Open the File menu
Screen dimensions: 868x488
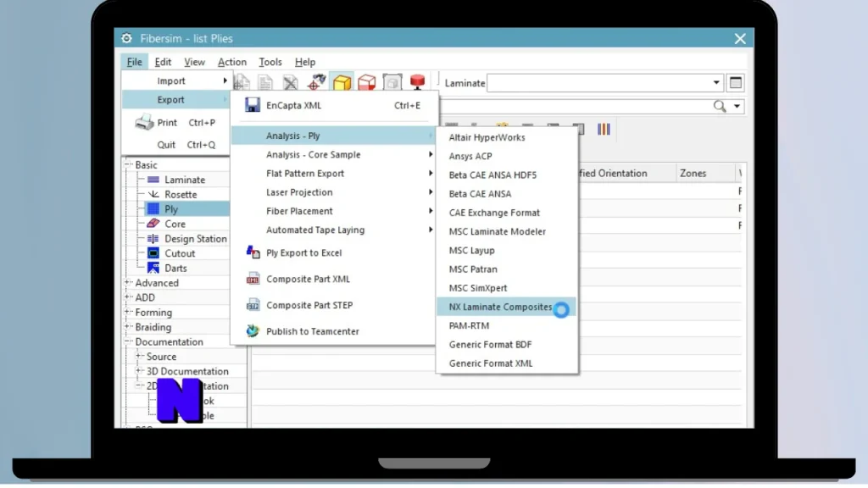pyautogui.click(x=135, y=62)
